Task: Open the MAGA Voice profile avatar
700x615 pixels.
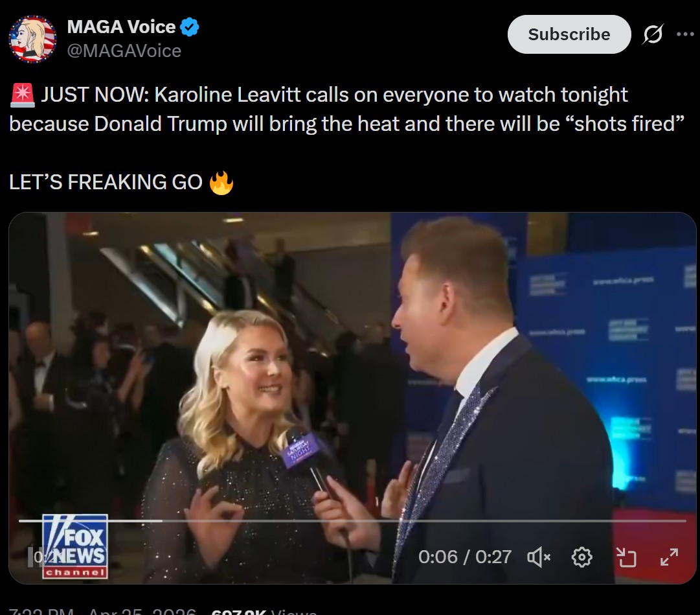Action: [32, 39]
